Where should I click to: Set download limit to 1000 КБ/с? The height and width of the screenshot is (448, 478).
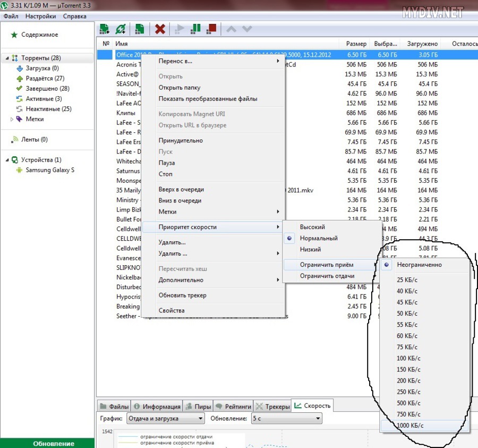[425, 426]
